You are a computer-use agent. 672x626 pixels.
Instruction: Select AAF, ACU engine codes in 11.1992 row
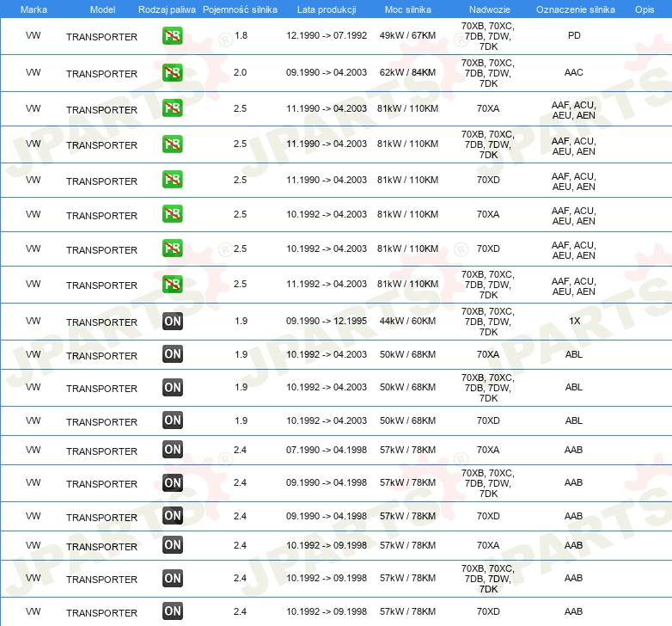pyautogui.click(x=574, y=286)
